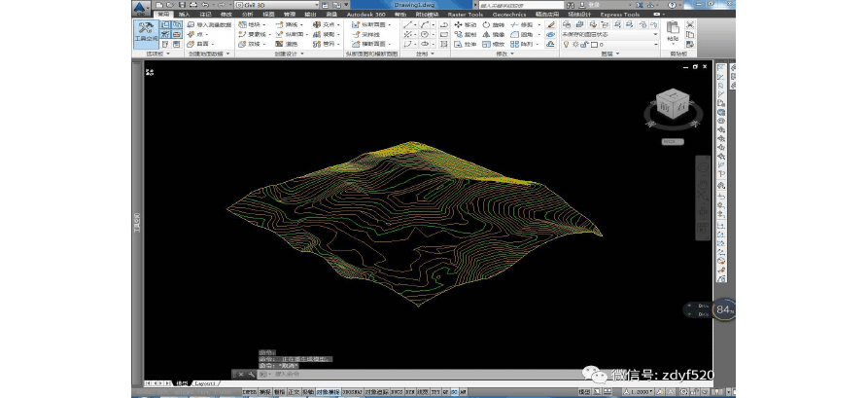868x398 pixels.
Task: Select the Stretch (拉伸) tool
Action: [x=466, y=44]
